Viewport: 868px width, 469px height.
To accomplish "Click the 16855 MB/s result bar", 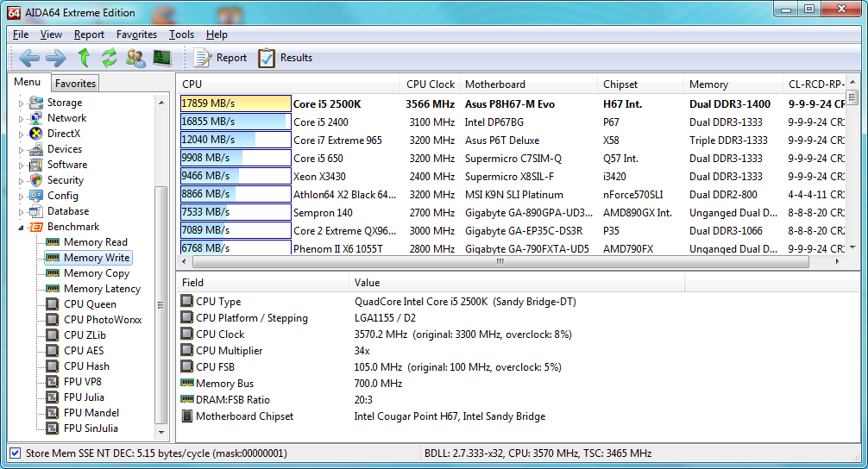I will coord(236,122).
